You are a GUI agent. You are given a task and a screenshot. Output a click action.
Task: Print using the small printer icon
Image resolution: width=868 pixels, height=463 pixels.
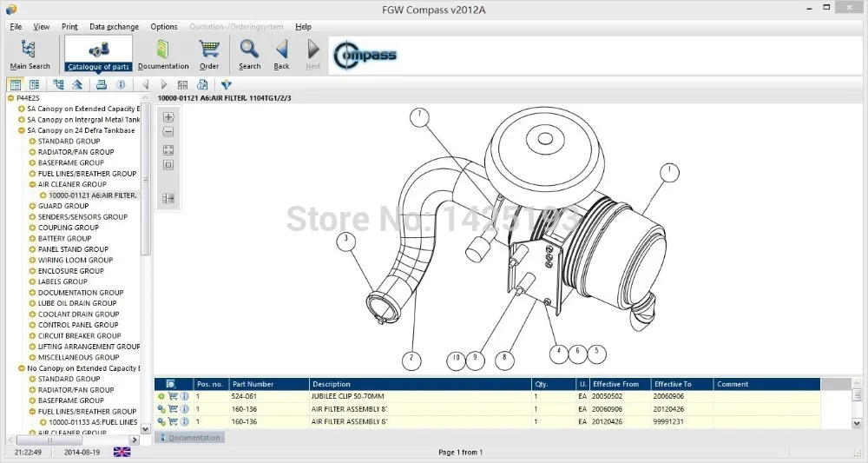click(102, 85)
